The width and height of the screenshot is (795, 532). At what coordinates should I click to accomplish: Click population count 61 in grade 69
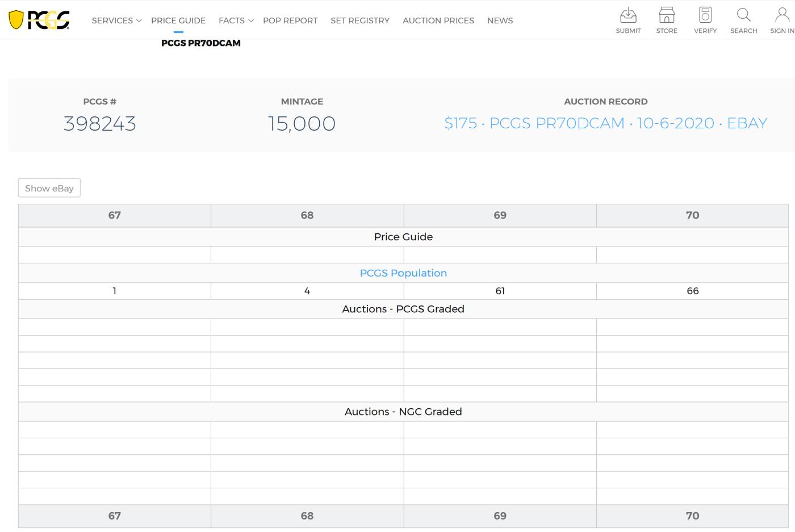click(x=500, y=291)
